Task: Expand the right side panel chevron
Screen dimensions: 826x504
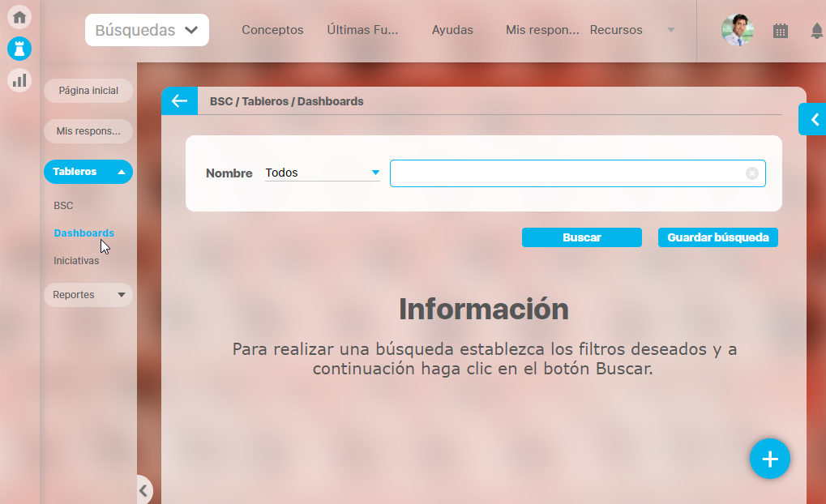Action: coord(813,120)
